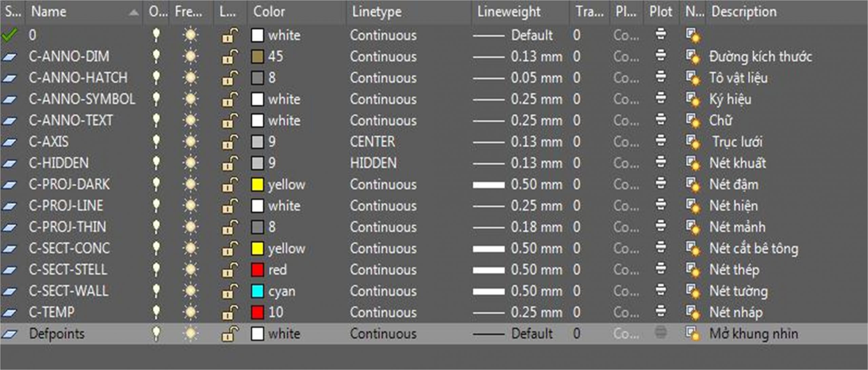Click the new viewport freeze icon for C-ANNO-DIM

click(x=693, y=56)
